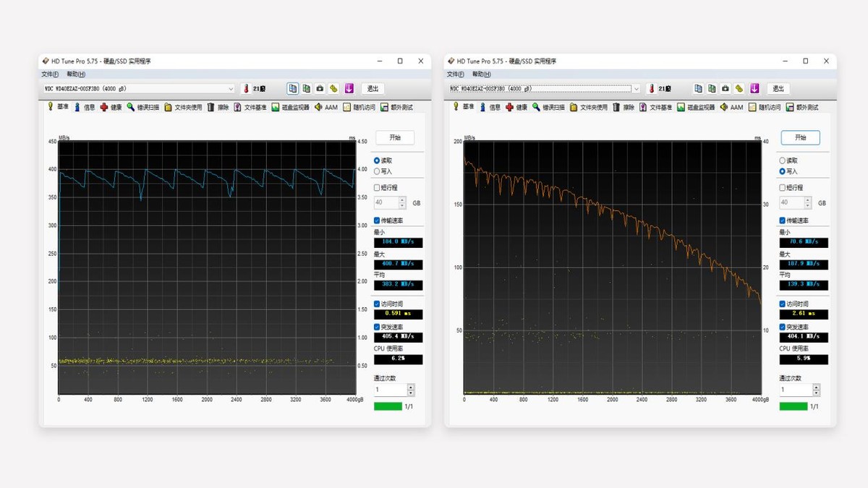Click the camera screenshot icon in left window
Image resolution: width=868 pixels, height=488 pixels.
coord(320,88)
